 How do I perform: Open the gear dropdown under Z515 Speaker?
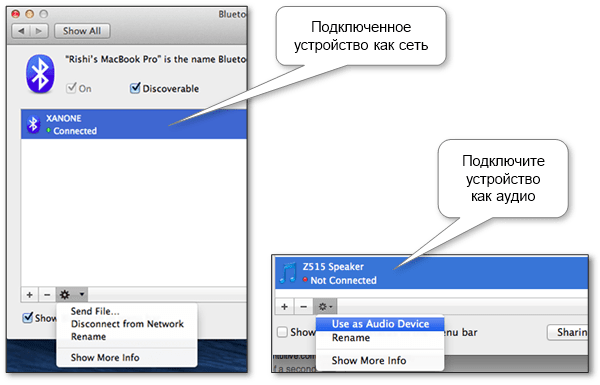point(325,307)
